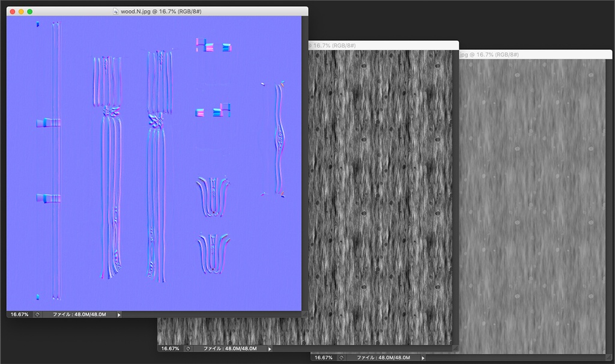Open status arrow menu in rightmost gray window
615x364 pixels.
pos(423,358)
